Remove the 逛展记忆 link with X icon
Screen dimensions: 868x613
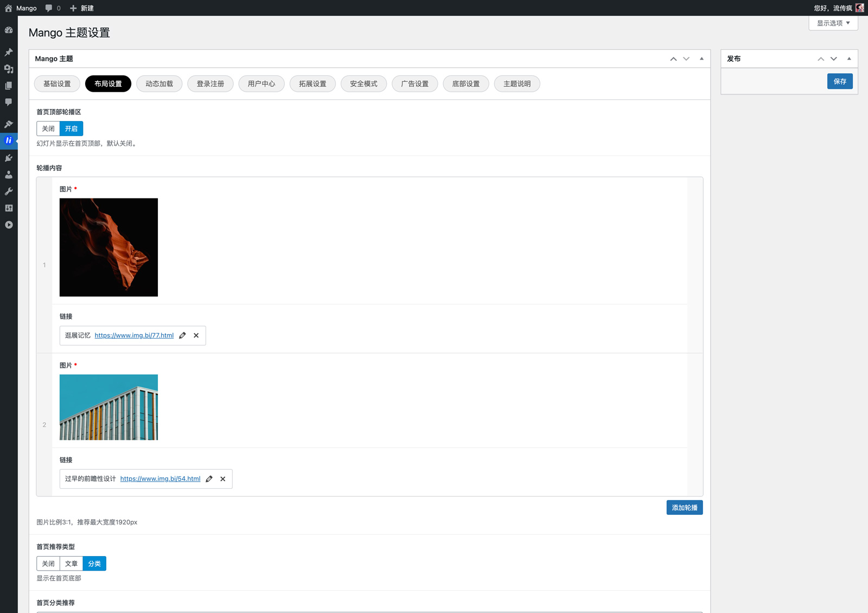click(196, 335)
